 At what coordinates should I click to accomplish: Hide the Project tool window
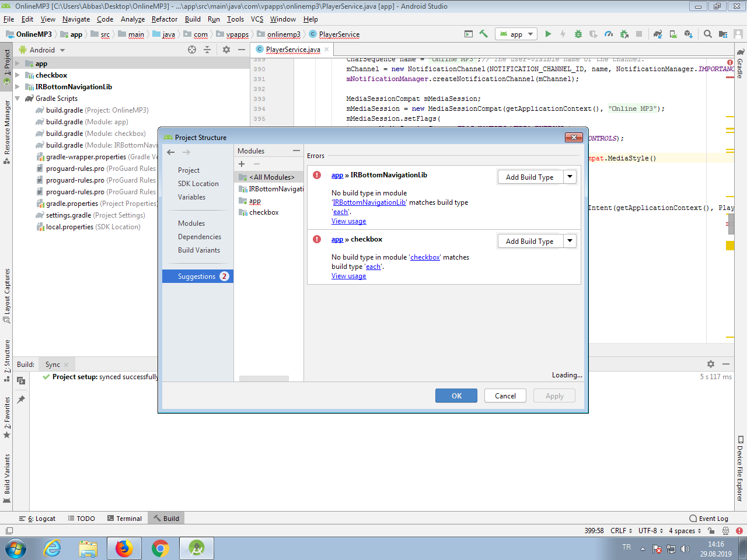(242, 50)
